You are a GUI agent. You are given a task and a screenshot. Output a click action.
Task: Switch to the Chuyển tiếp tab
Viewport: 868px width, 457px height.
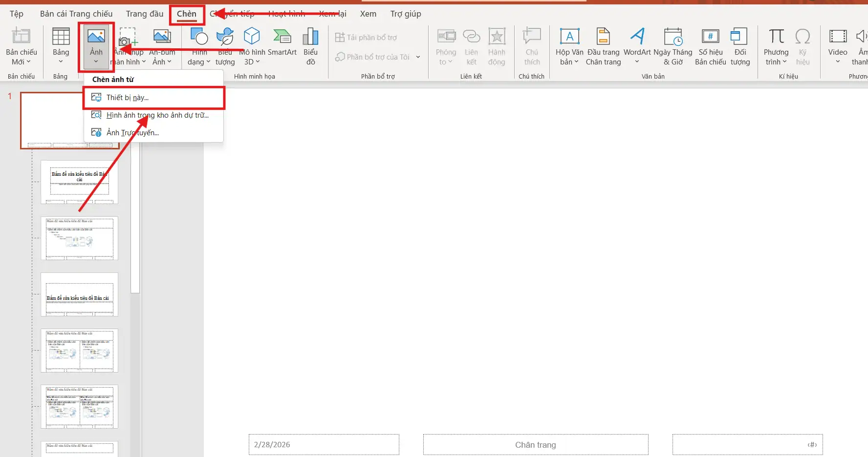point(232,14)
